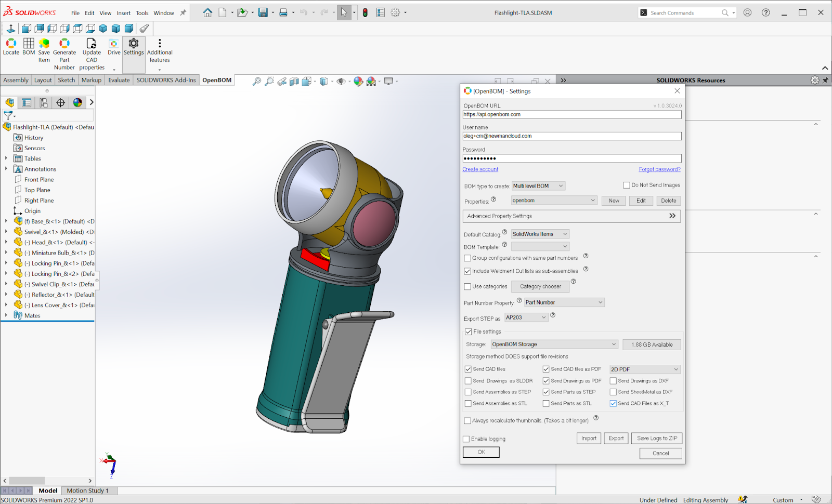Image resolution: width=832 pixels, height=504 pixels.
Task: Open the Export STEP as dropdown
Action: [526, 317]
